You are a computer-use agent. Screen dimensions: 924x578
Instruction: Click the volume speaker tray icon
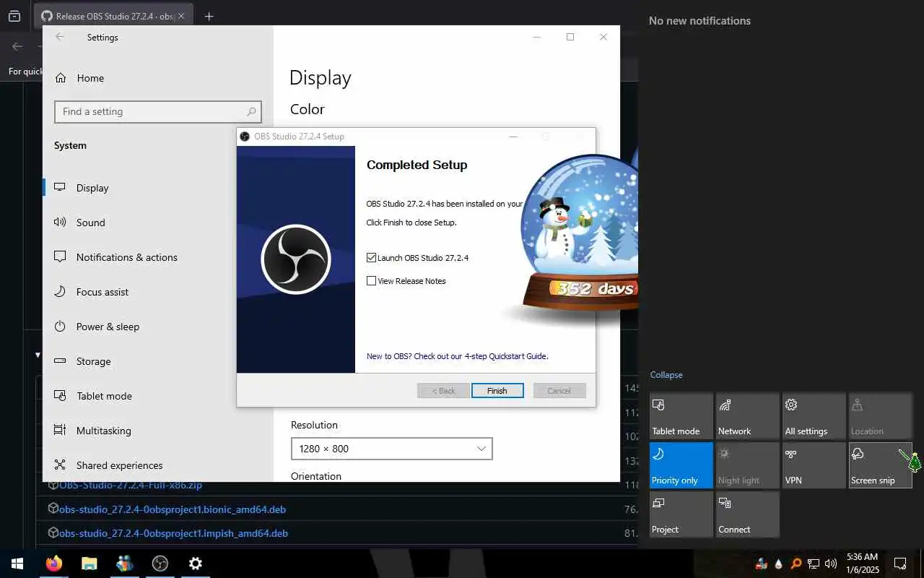pos(831,564)
